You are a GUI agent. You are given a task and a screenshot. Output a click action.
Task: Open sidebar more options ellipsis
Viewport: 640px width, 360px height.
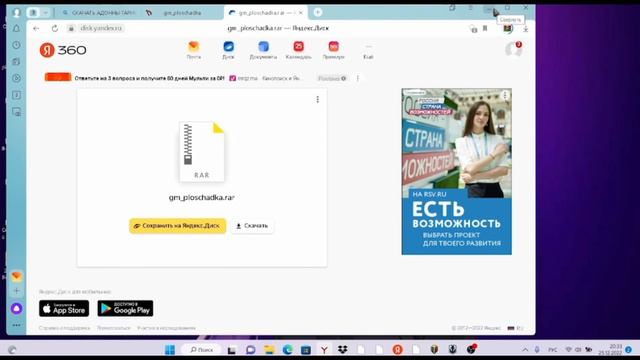(x=16, y=325)
